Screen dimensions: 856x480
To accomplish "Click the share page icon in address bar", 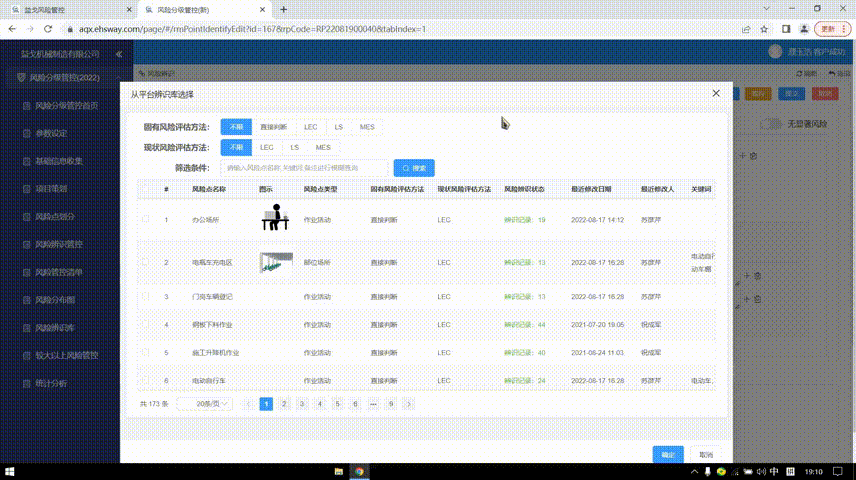I will (746, 29).
